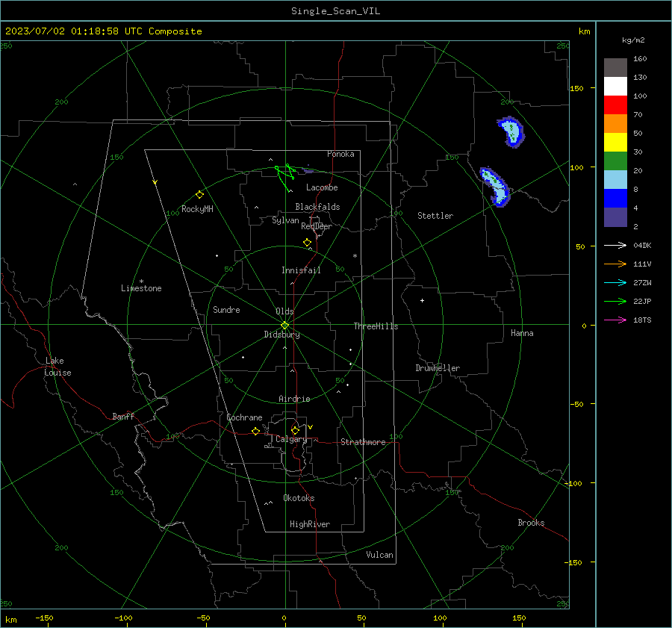Click the cyan 27ZW arrow legend icon

615,282
